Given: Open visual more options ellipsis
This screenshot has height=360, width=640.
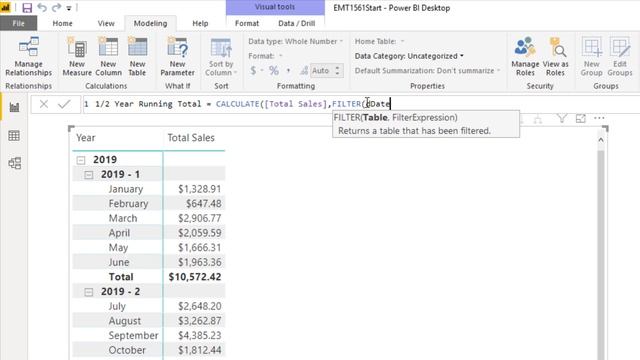Looking at the screenshot, I should pyautogui.click(x=599, y=118).
